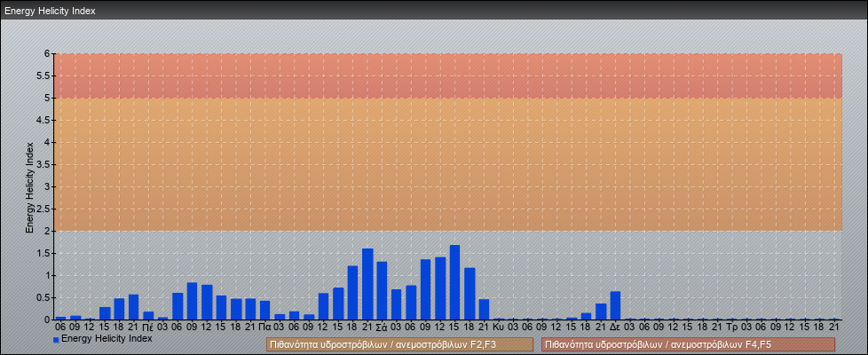The width and height of the screenshot is (868, 355).
Task: Click the 21:00 bar just before Δε
Action: tap(601, 312)
